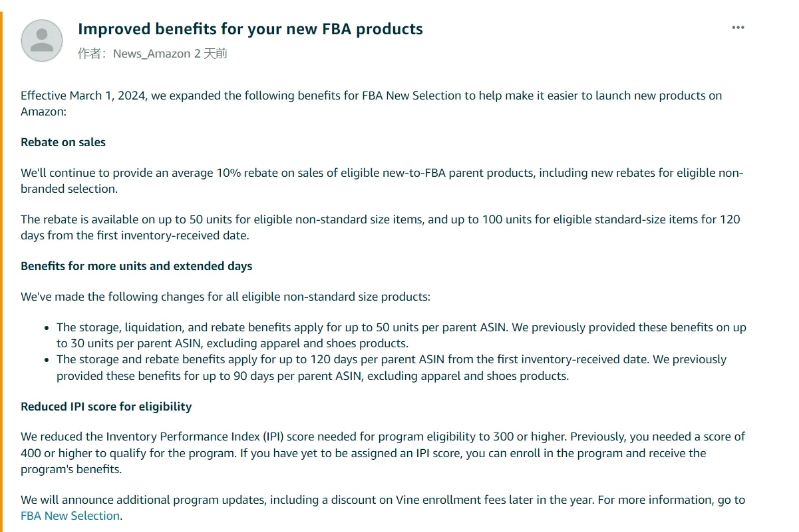Follow the FBA New Selection link
The width and height of the screenshot is (799, 532).
tap(70, 516)
